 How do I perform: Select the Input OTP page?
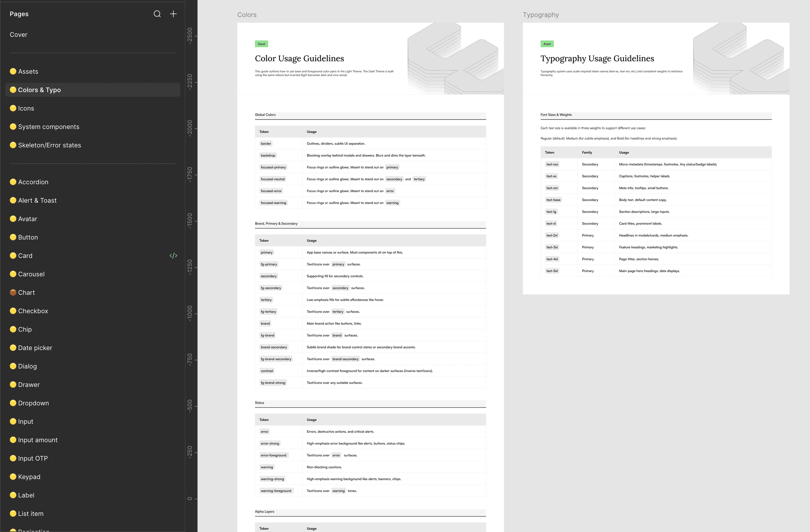93,458
